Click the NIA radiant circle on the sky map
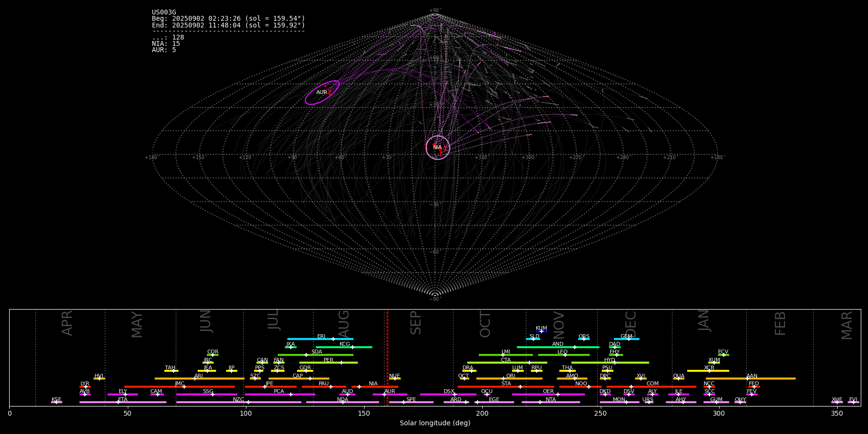Viewport: 868px width, 434px height. point(438,147)
